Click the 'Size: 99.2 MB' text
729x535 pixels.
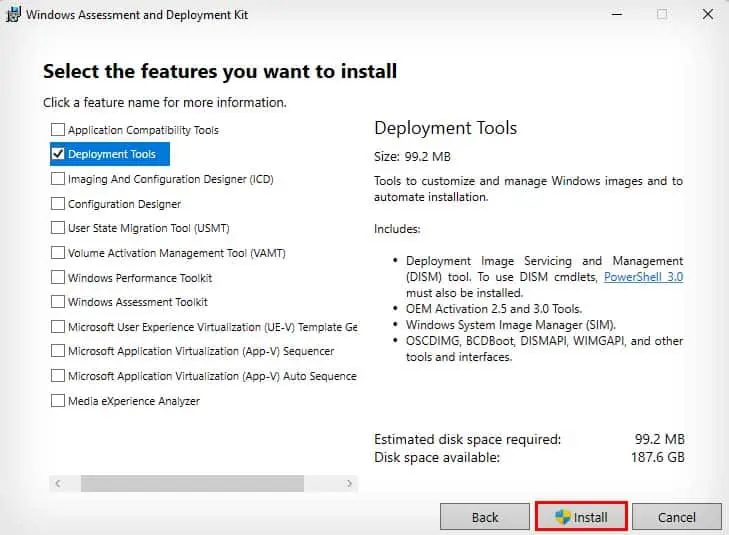(412, 157)
